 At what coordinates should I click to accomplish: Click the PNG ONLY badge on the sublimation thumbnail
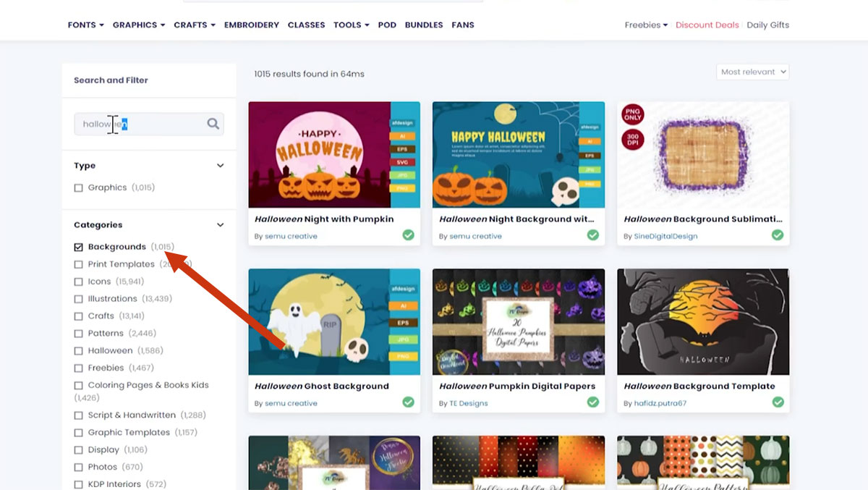pyautogui.click(x=633, y=114)
